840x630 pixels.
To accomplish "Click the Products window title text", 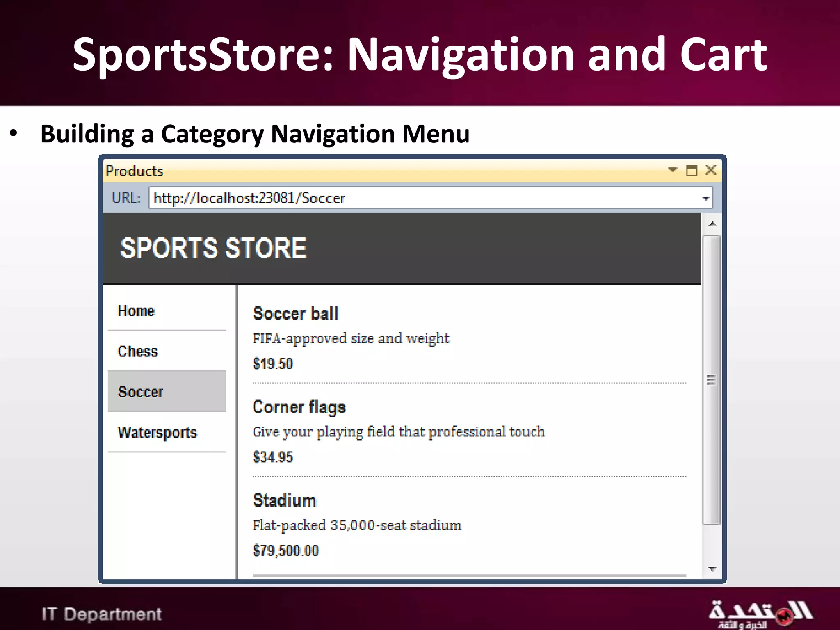I will pyautogui.click(x=135, y=171).
